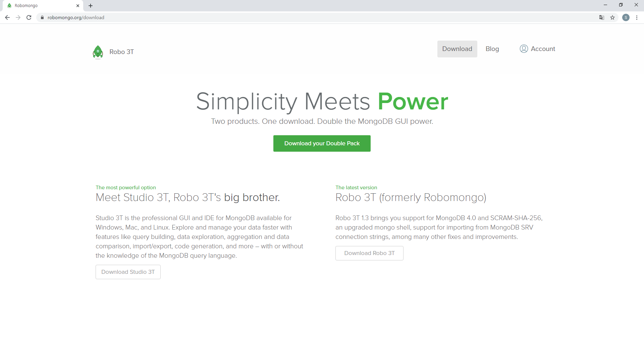Minimize the Chrome window
This screenshot has width=644, height=349.
click(605, 5)
